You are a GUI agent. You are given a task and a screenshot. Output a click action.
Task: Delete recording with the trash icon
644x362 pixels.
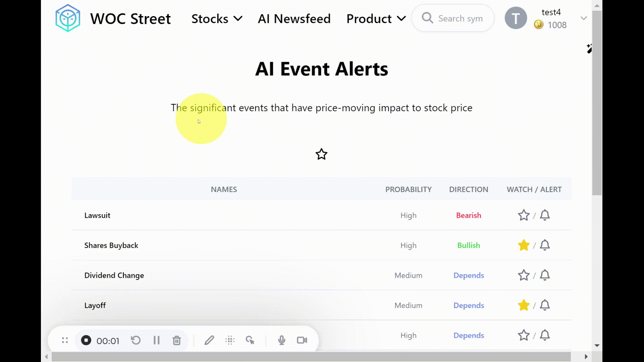[x=176, y=341]
